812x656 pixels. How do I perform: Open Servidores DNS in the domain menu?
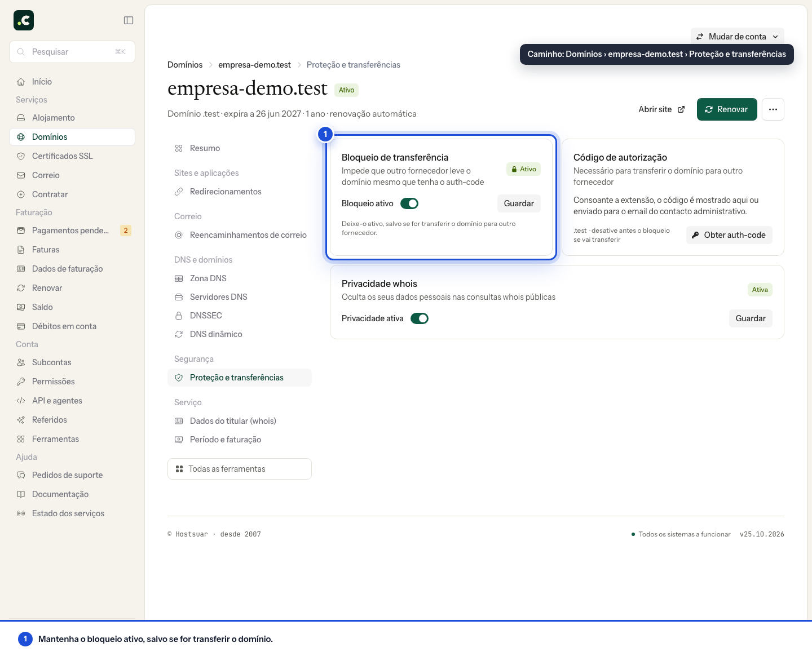pyautogui.click(x=240, y=297)
